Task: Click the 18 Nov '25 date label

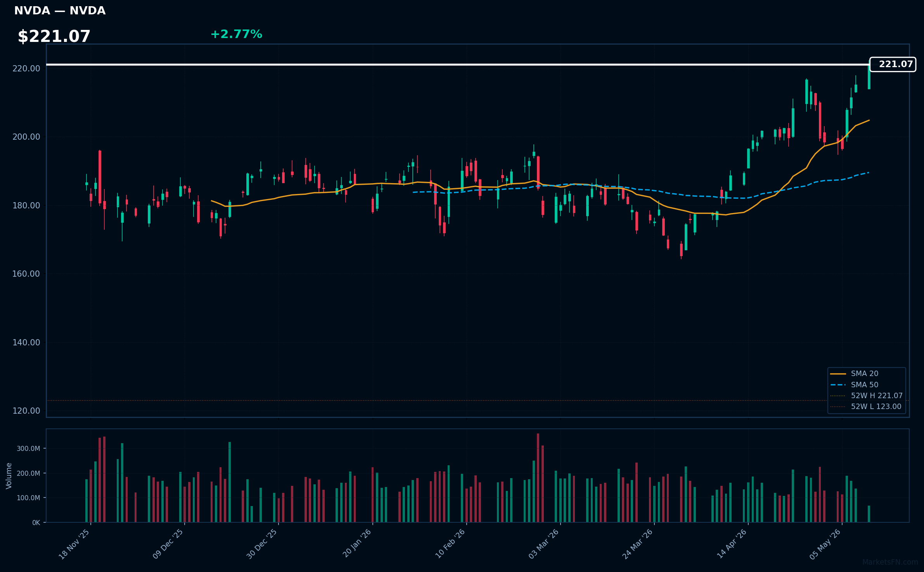Action: 74,544
